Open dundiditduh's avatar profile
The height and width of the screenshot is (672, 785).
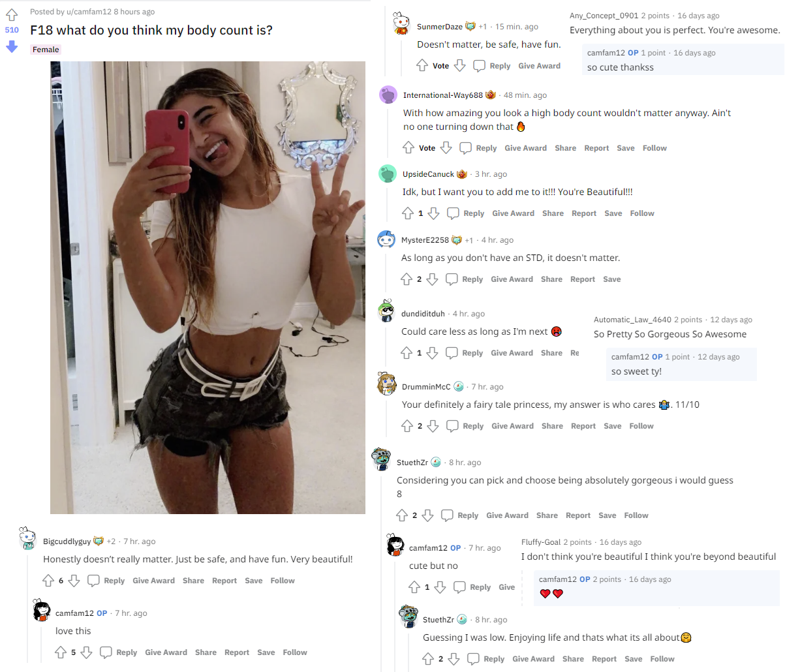pyautogui.click(x=386, y=312)
